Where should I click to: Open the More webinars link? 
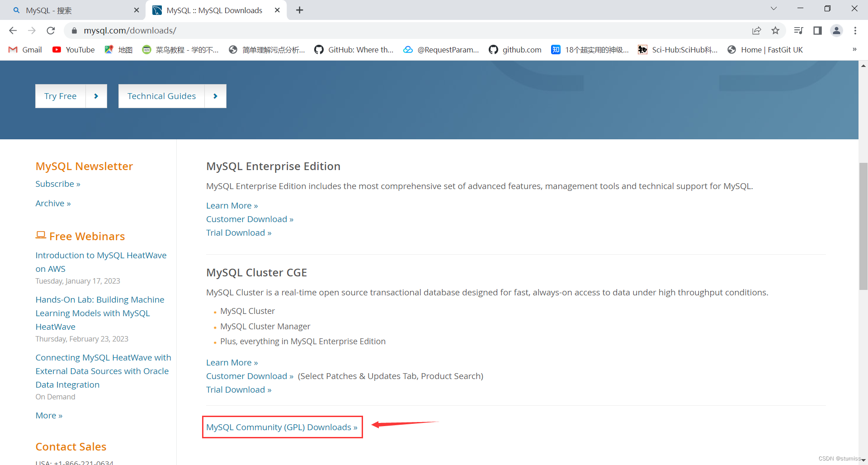point(49,415)
